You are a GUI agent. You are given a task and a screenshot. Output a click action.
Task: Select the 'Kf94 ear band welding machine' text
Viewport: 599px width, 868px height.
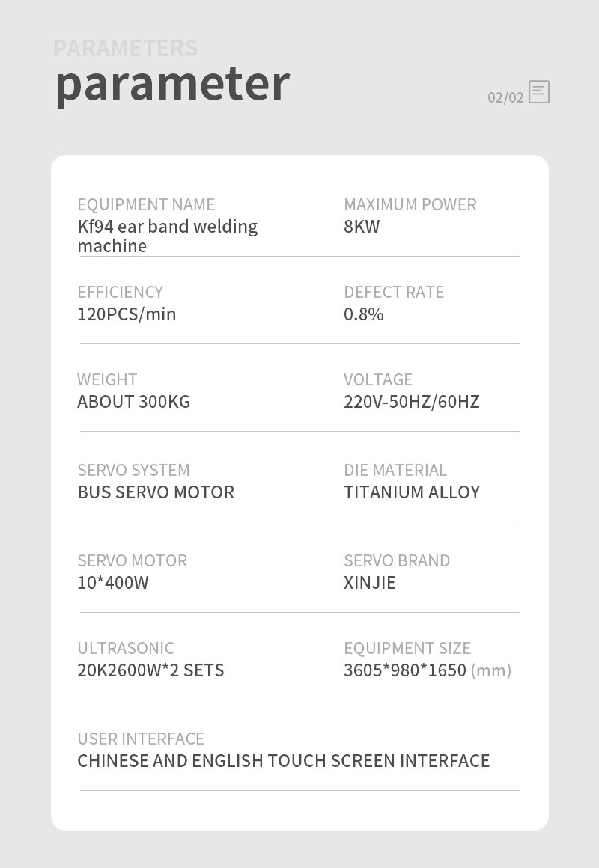pyautogui.click(x=167, y=236)
